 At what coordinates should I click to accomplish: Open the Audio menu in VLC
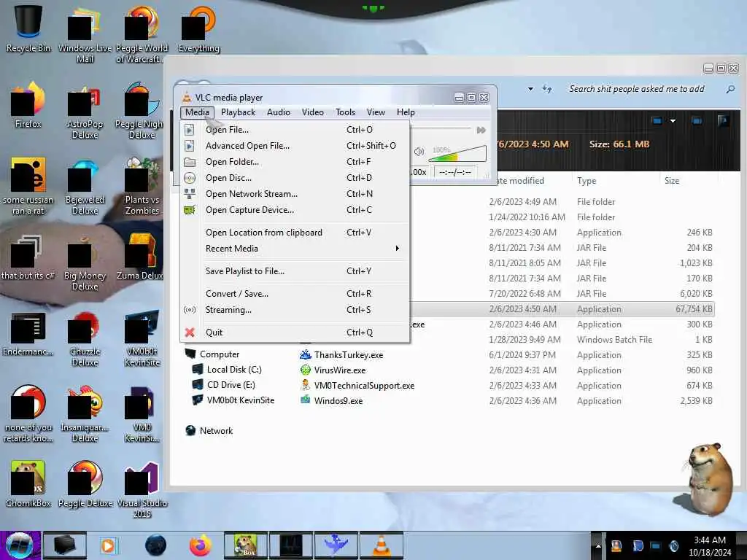pos(279,112)
